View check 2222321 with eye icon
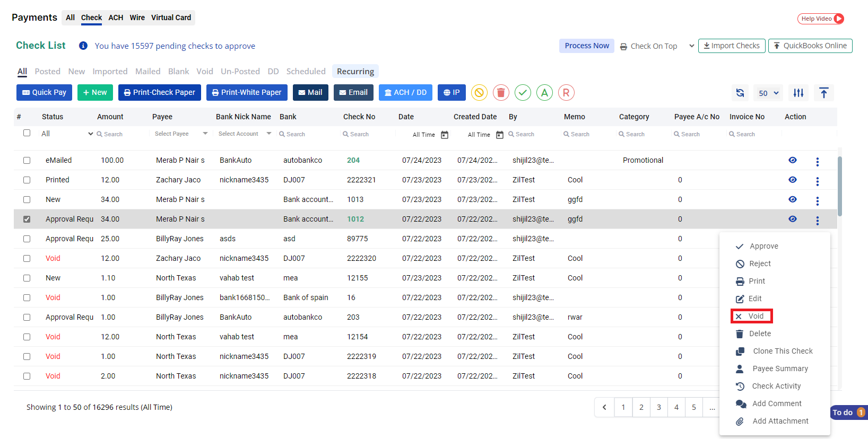868x439 pixels. [x=793, y=180]
